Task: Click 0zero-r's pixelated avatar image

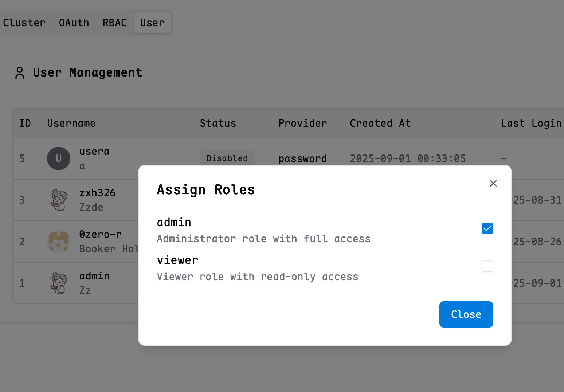Action: click(x=58, y=242)
